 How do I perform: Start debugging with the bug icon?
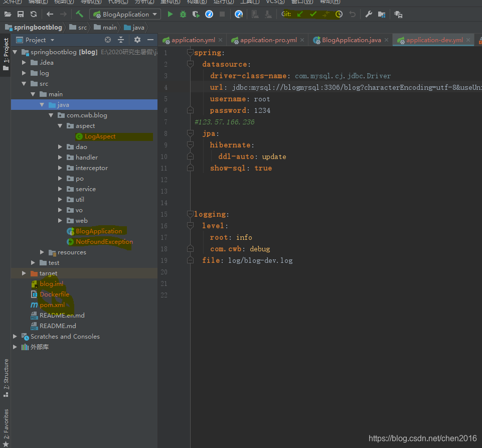point(183,14)
